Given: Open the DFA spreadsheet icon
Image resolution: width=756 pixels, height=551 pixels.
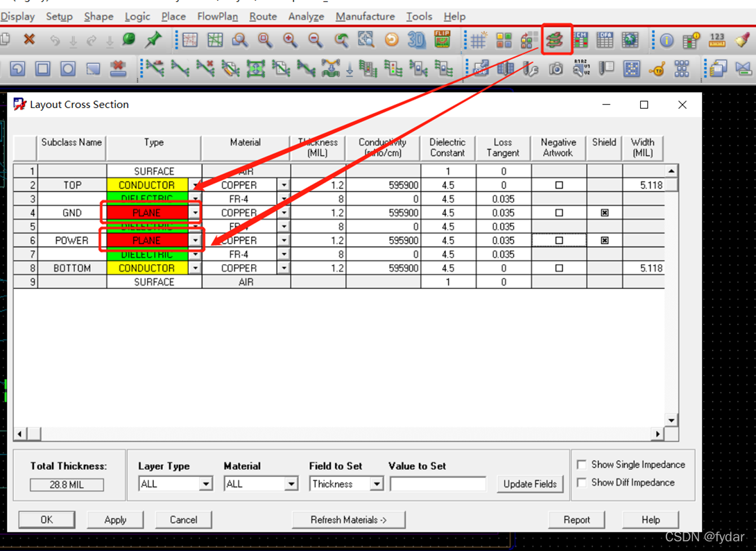Looking at the screenshot, I should tap(605, 40).
